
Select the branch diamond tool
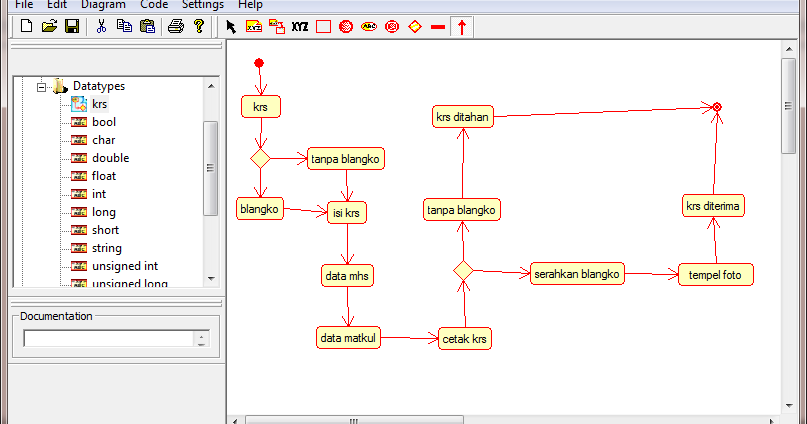pyautogui.click(x=415, y=26)
